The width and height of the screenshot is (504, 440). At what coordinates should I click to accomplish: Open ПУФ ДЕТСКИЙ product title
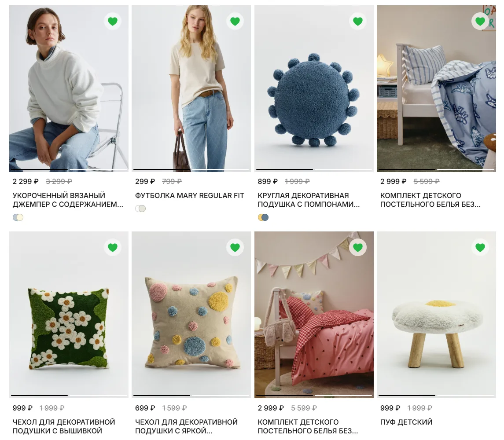406,422
